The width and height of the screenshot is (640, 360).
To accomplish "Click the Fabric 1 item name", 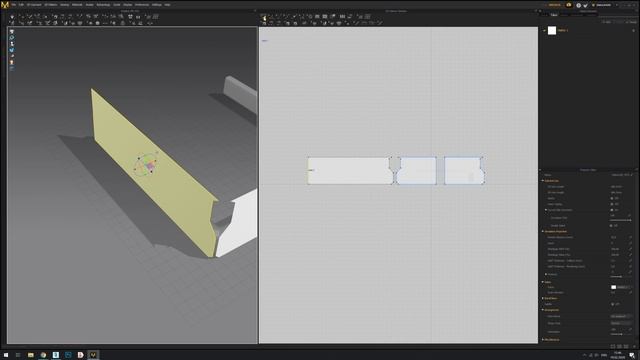I will click(563, 30).
